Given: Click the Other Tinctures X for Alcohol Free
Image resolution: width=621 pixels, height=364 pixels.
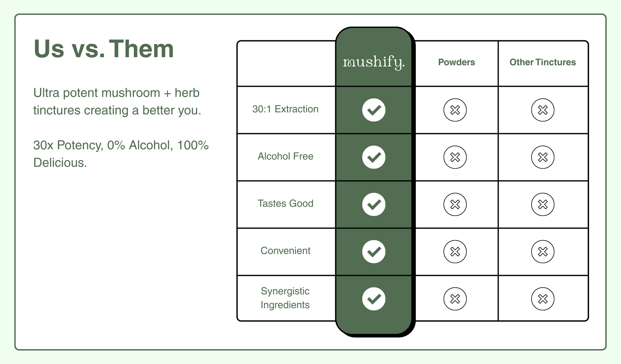Looking at the screenshot, I should pyautogui.click(x=543, y=157).
